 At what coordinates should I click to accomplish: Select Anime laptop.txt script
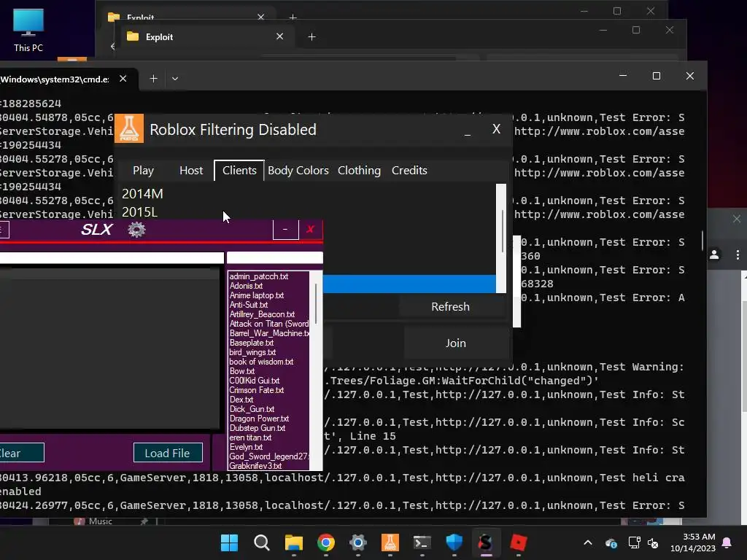pos(257,295)
